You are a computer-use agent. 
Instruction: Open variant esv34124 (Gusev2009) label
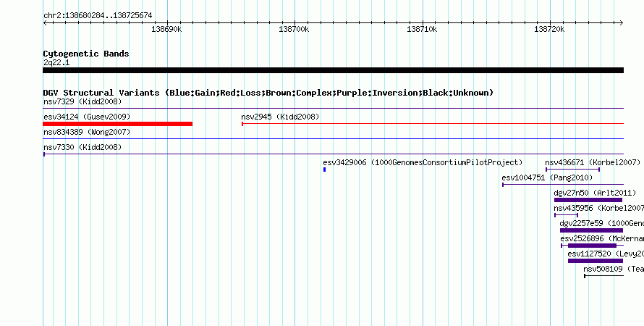pos(87,117)
